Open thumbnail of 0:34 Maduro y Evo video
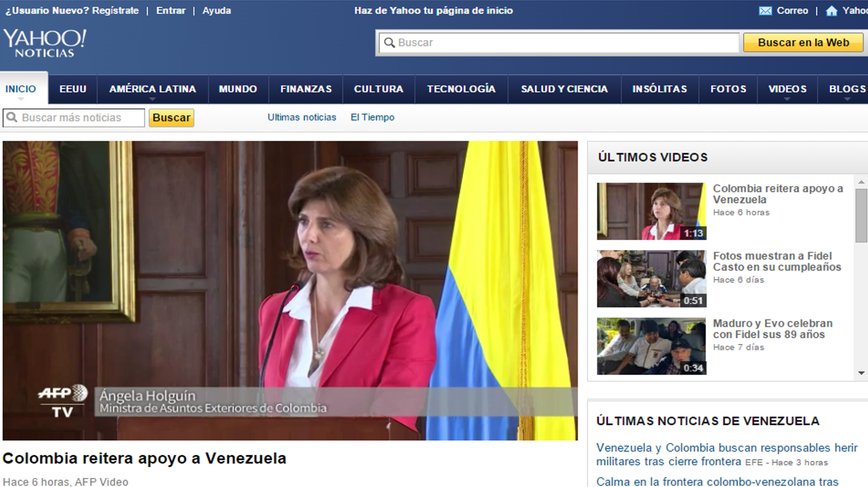 click(651, 346)
